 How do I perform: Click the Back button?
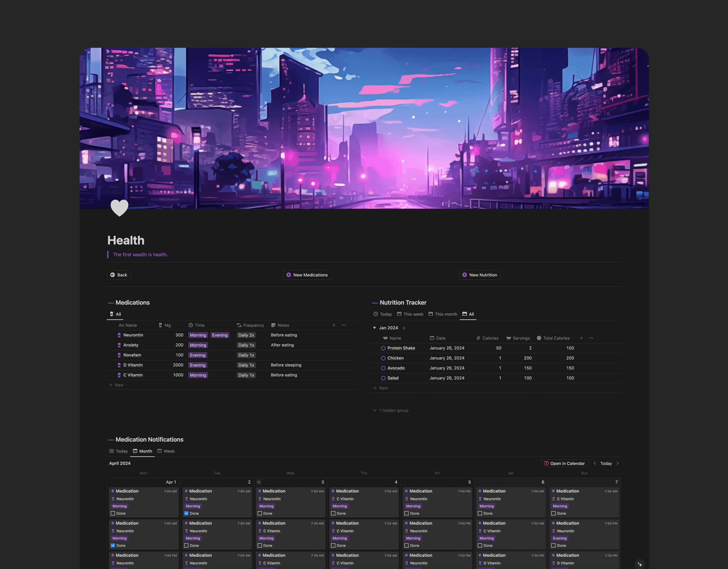pyautogui.click(x=119, y=275)
